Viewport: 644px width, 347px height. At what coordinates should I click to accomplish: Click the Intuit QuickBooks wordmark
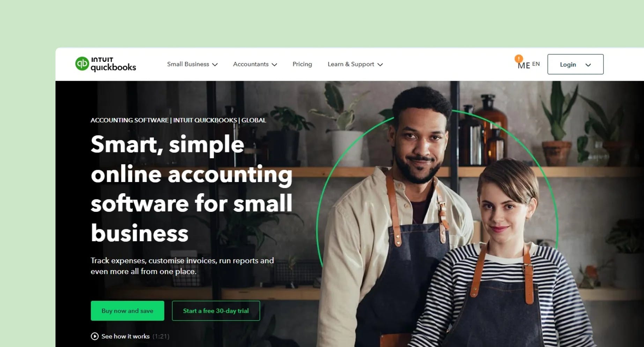point(113,64)
